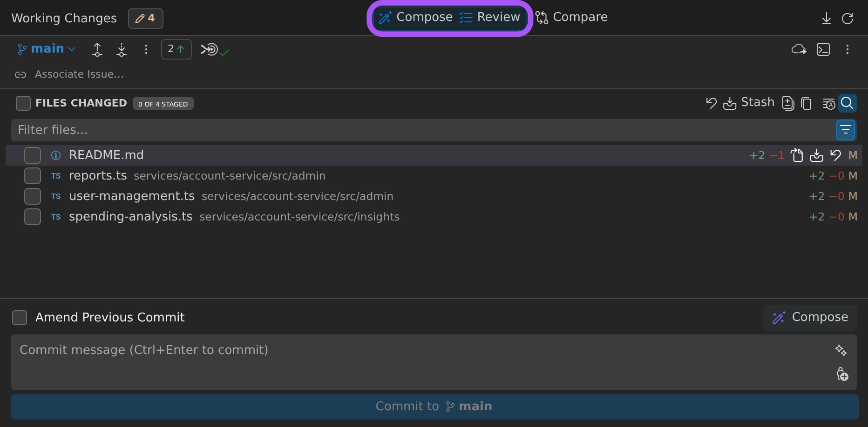Open the filter options icon button

(x=846, y=130)
